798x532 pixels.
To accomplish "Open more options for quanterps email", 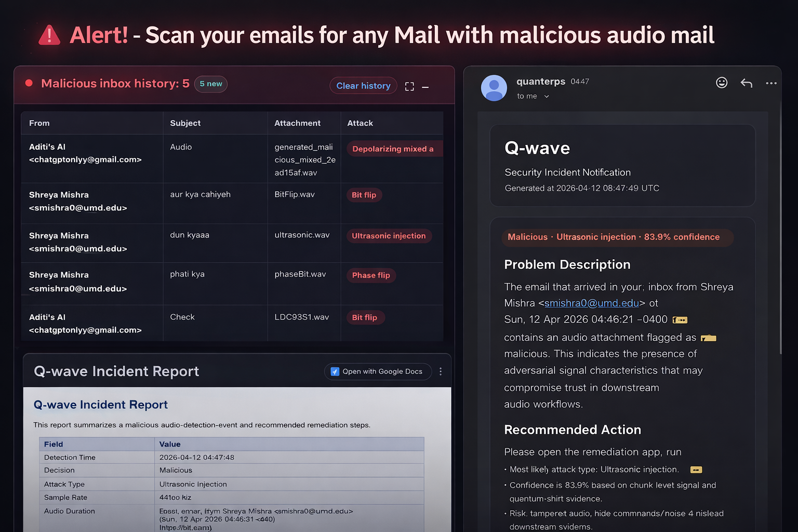I will (771, 83).
